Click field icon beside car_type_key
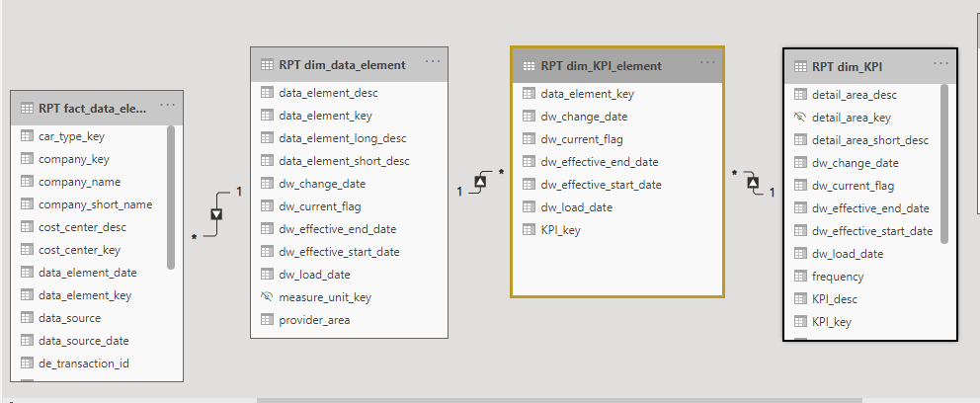Image resolution: width=980 pixels, height=403 pixels. (27, 136)
